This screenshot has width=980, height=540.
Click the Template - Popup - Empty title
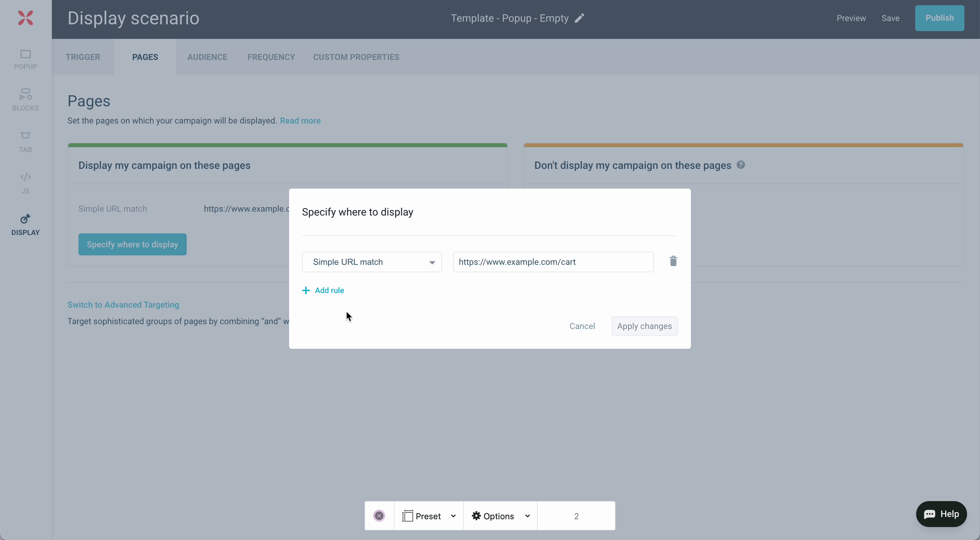[x=509, y=18]
